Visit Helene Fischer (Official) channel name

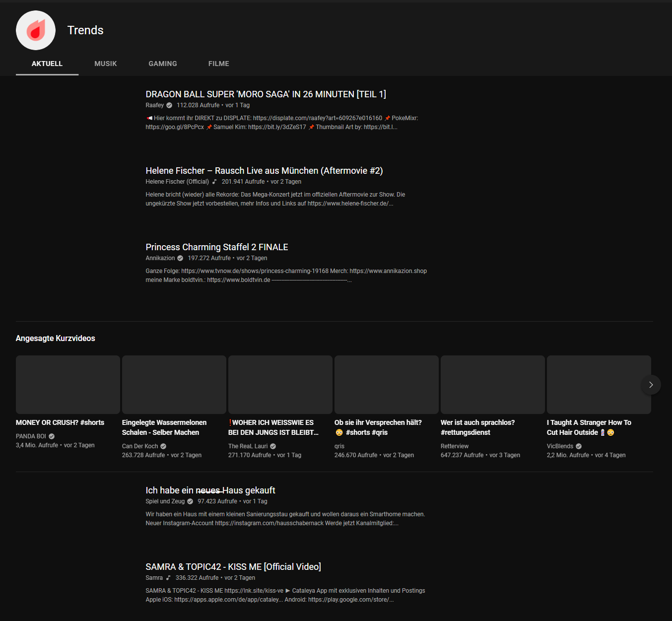point(177,182)
